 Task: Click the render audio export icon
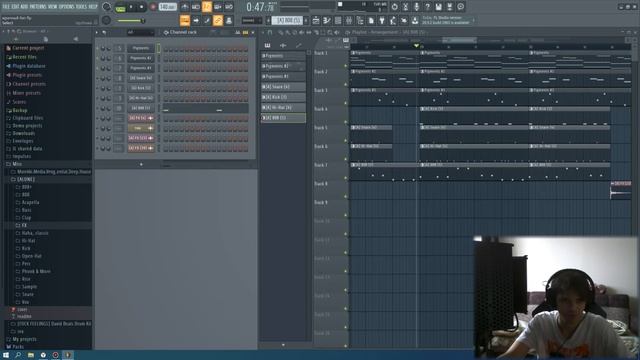click(449, 7)
